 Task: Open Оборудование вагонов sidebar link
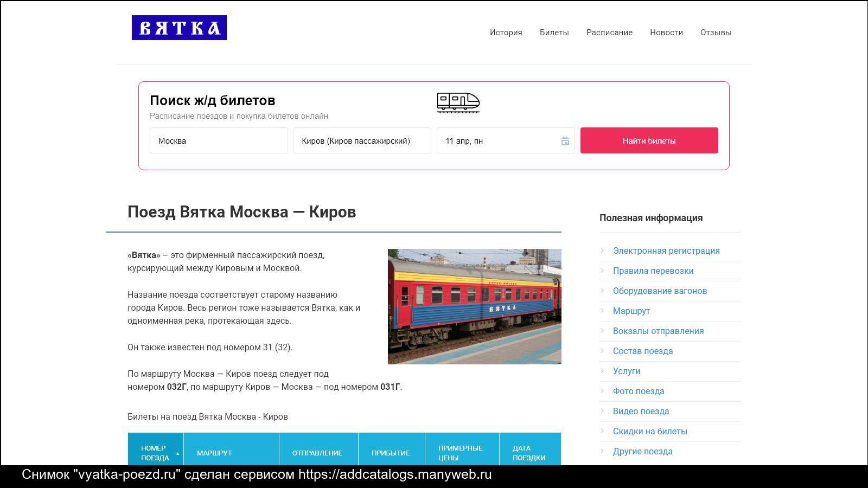pyautogui.click(x=660, y=291)
